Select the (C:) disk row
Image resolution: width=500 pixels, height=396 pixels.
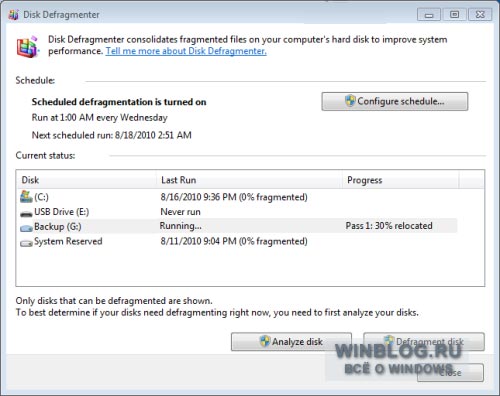point(238,197)
